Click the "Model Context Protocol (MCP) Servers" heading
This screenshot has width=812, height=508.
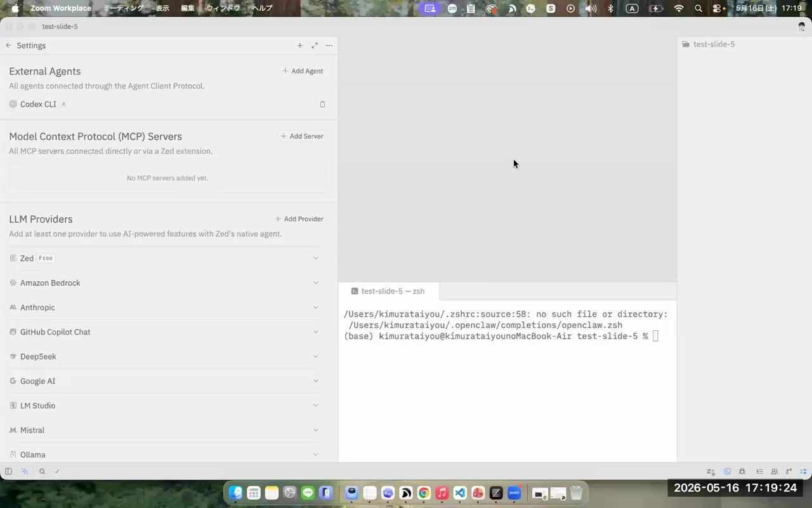[95, 137]
